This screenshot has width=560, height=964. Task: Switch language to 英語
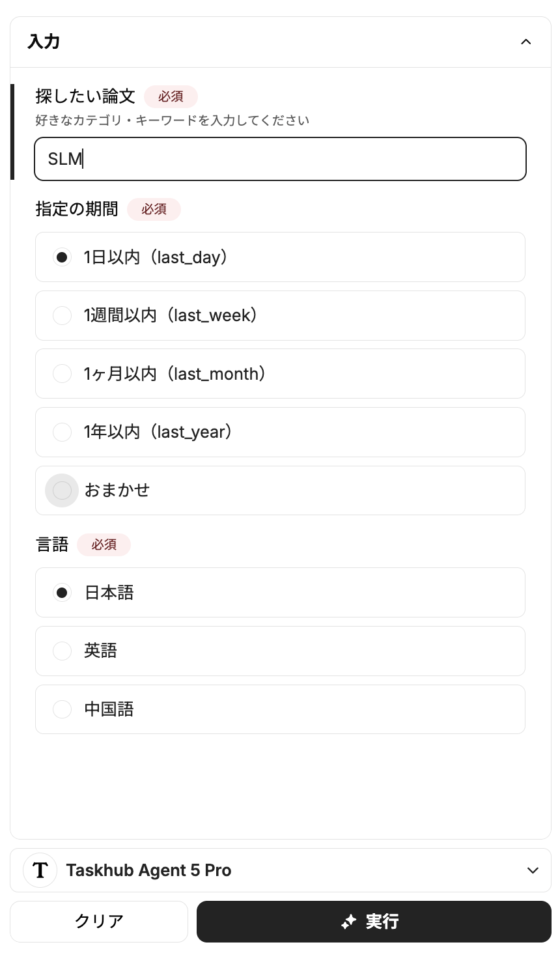point(62,651)
